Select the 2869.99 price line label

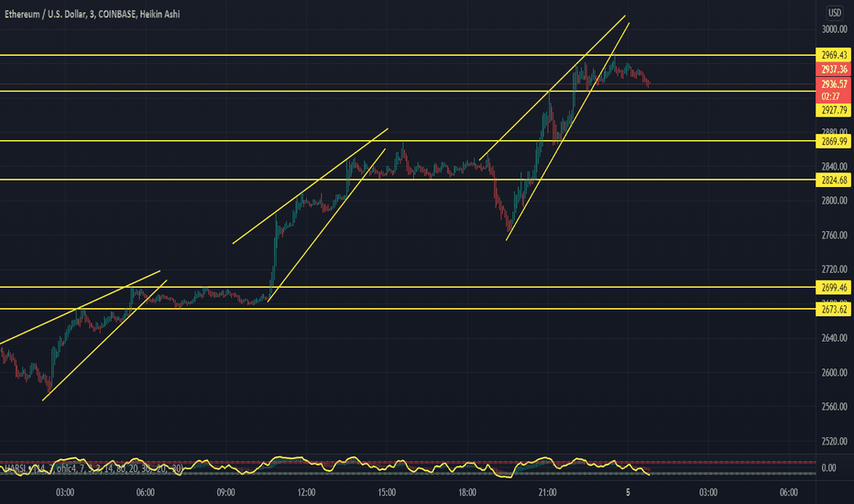(834, 142)
